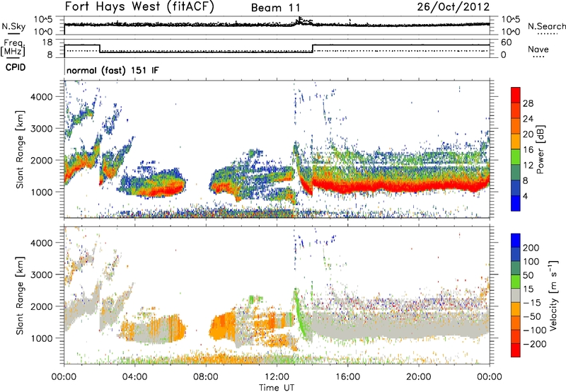
Task: Pick the red top segment of the power colorbar
Action: [x=516, y=96]
